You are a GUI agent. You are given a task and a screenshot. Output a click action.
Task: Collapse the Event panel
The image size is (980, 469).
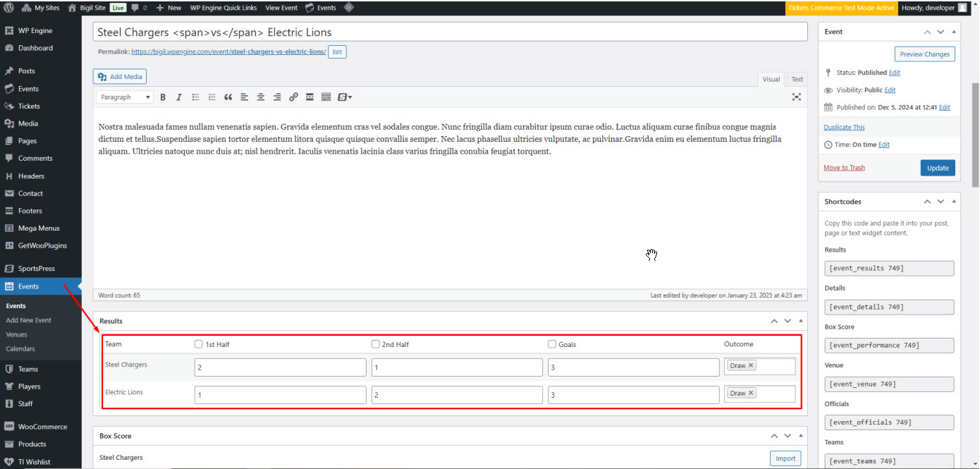click(954, 32)
